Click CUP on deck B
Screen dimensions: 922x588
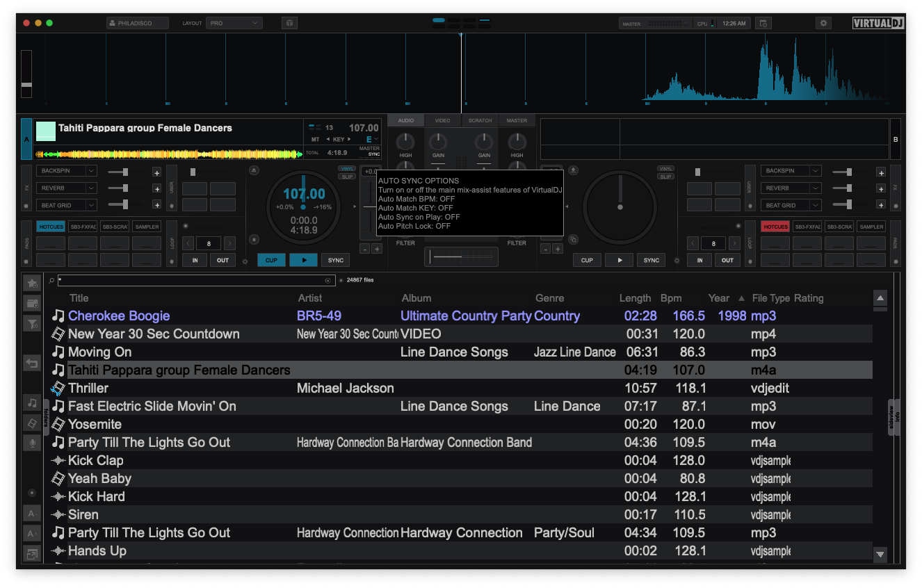coord(587,261)
